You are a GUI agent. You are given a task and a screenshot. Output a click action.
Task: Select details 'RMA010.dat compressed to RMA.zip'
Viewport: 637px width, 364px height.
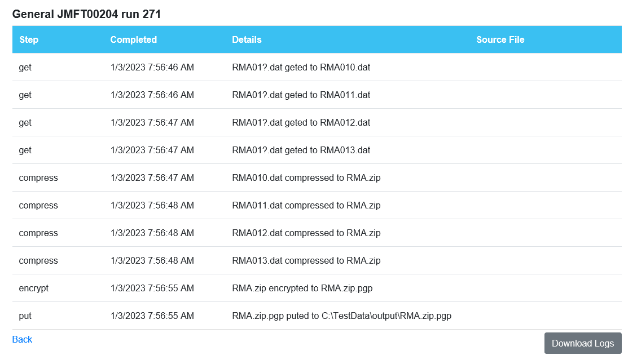point(306,177)
